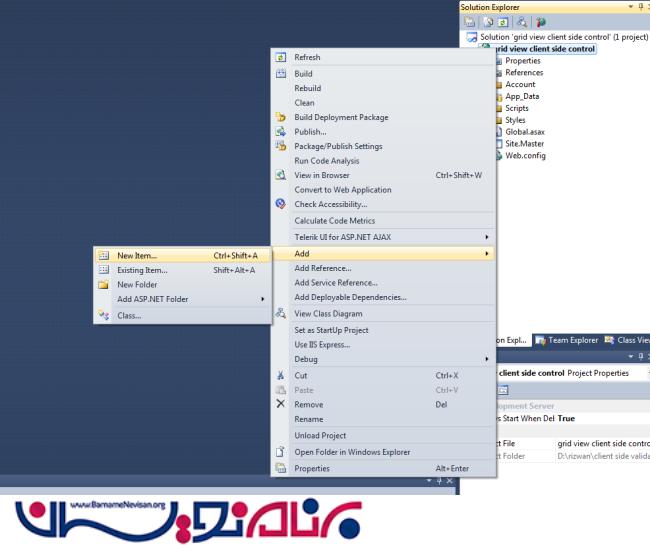650x545 pixels.
Task: Click the View Class Diagram icon
Action: coord(281,313)
